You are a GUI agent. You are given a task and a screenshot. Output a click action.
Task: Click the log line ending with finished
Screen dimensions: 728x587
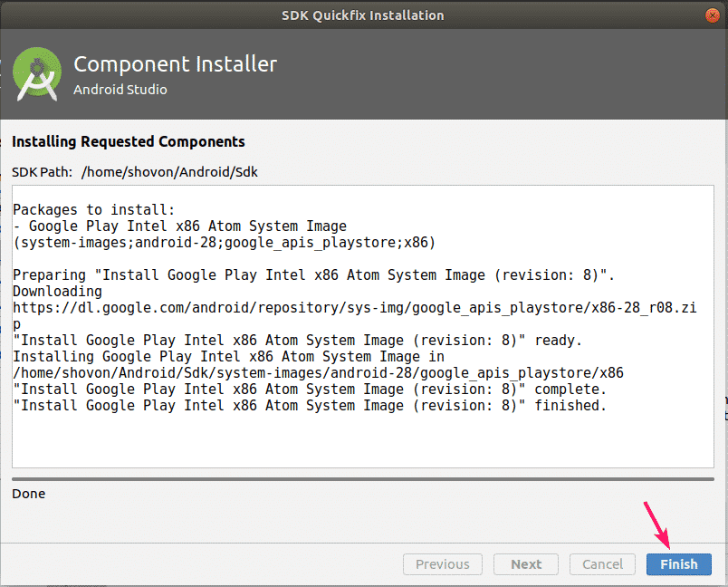pos(310,406)
